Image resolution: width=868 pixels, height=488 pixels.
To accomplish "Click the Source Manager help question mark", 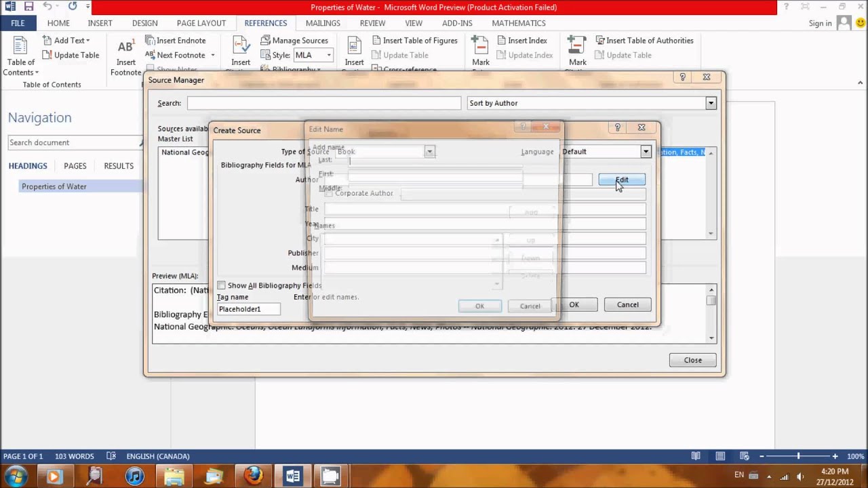I will click(x=683, y=77).
